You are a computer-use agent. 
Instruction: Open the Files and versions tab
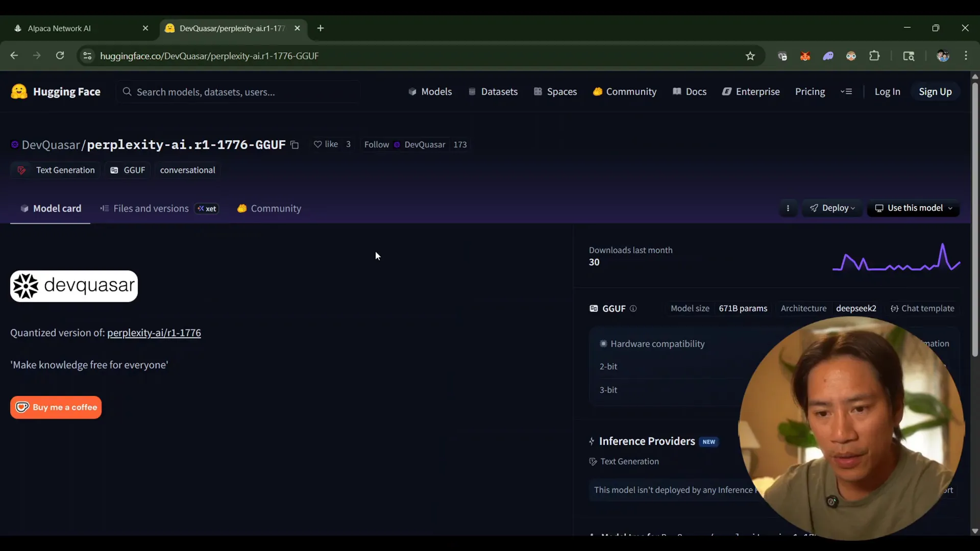(159, 209)
